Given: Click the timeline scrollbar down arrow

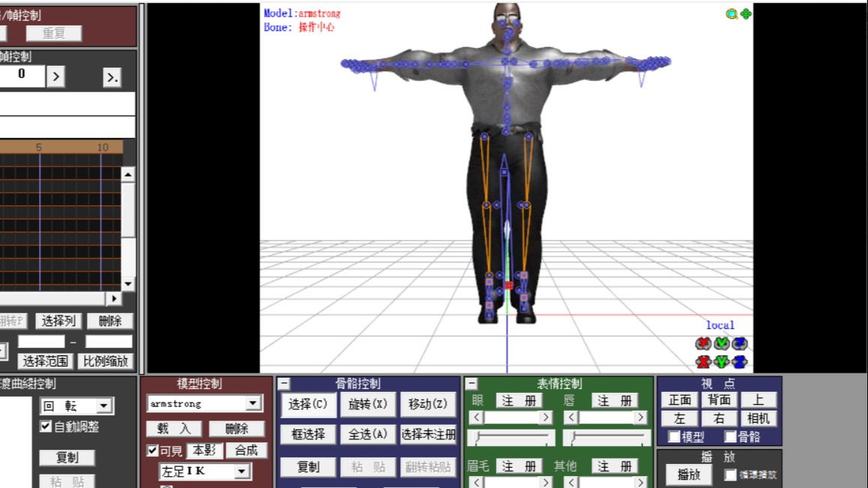Looking at the screenshot, I should click(128, 284).
